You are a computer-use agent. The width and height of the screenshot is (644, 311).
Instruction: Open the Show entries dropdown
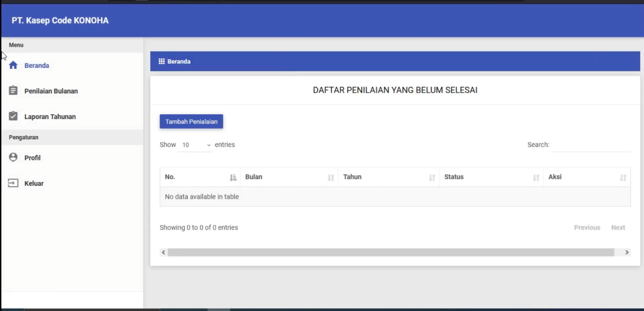coord(196,145)
